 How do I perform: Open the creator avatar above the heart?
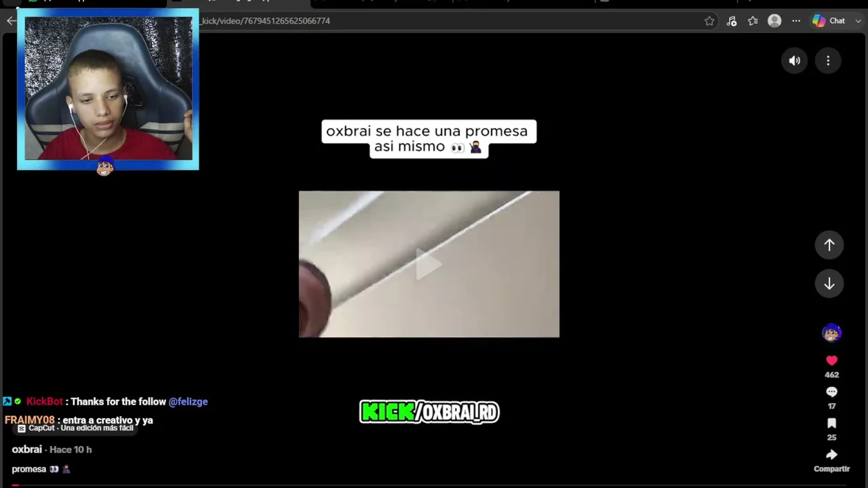click(x=832, y=333)
